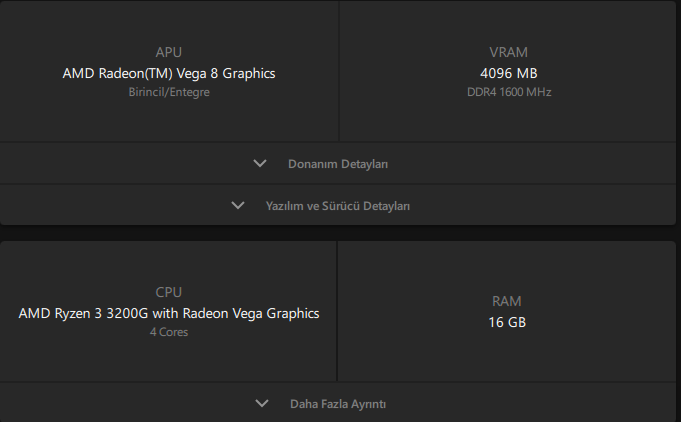Click the 4 Cores subtitle text

[x=169, y=332]
